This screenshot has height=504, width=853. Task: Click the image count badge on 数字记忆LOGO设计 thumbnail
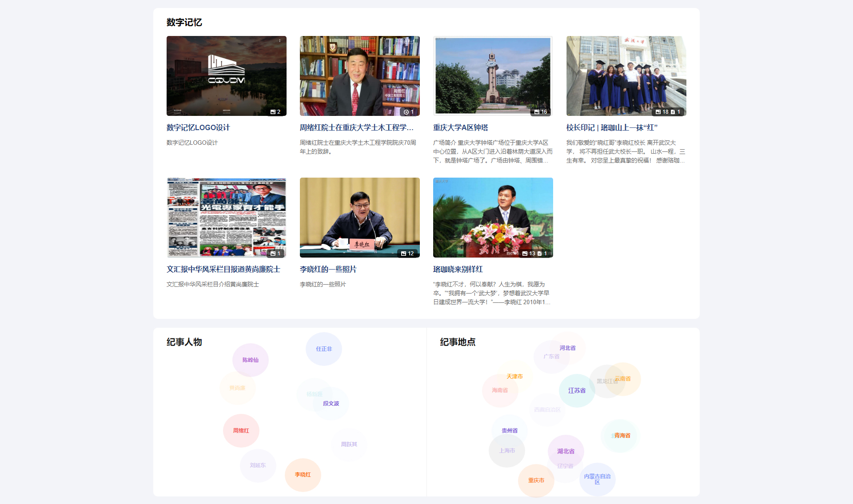point(275,112)
